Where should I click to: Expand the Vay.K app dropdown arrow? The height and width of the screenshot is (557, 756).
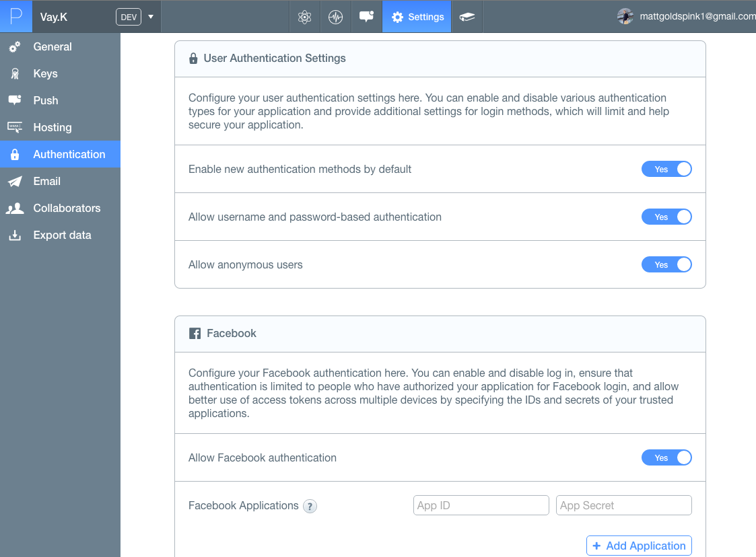(x=151, y=17)
